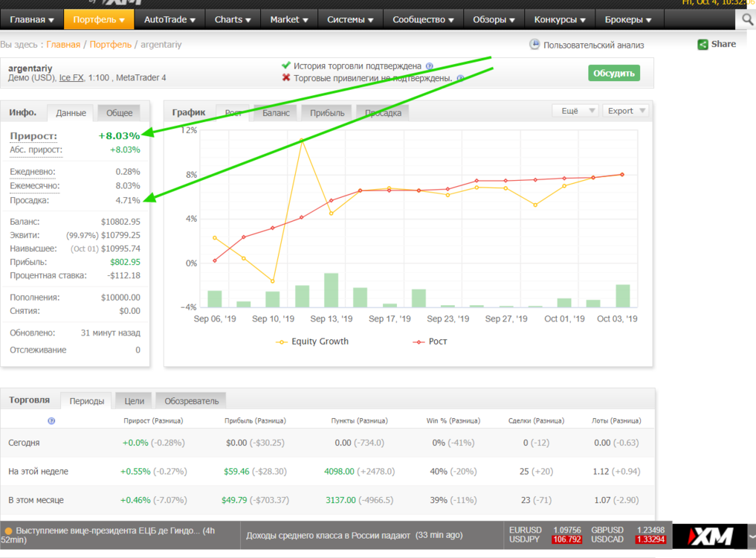This screenshot has width=756, height=558.
Task: Select the Просадка chart tab
Action: coord(383,113)
